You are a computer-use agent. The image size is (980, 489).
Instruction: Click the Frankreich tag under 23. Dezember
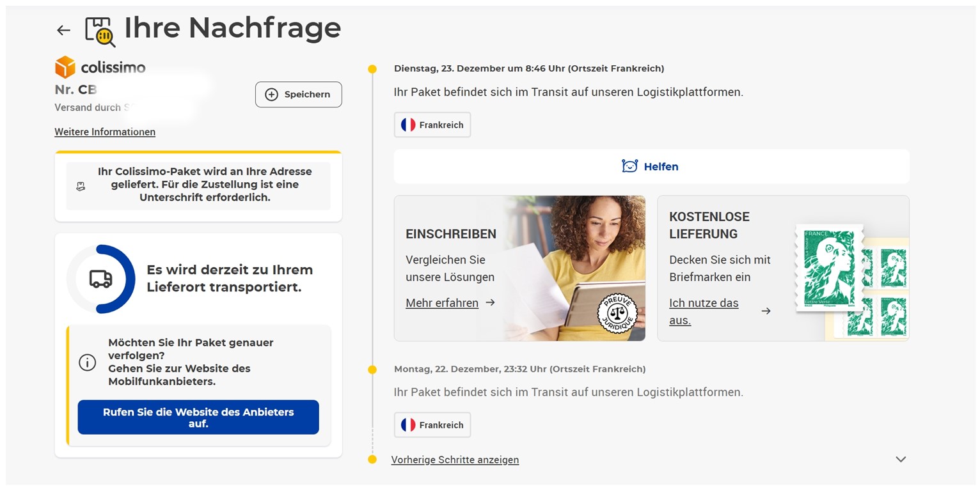[x=432, y=125]
